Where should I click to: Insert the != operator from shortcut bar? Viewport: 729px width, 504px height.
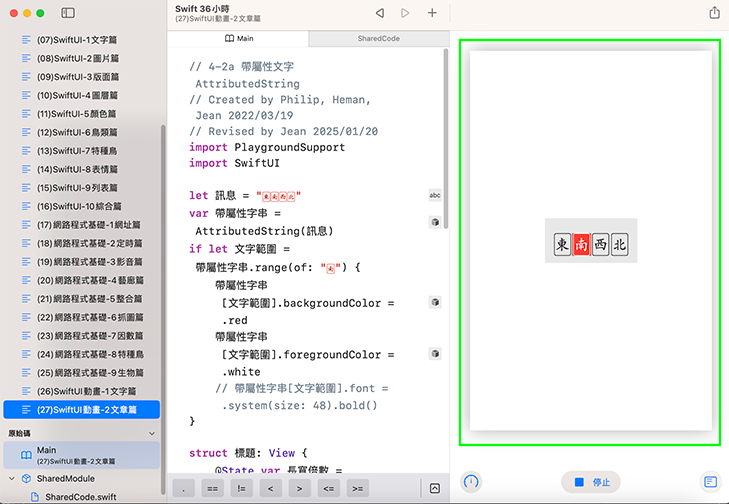(x=242, y=488)
